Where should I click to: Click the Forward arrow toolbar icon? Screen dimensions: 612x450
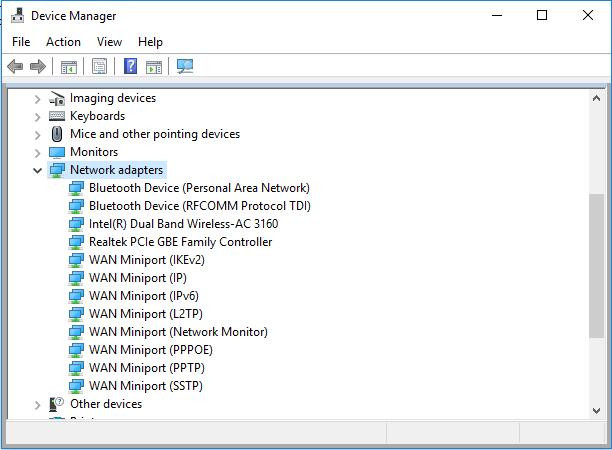pyautogui.click(x=38, y=67)
